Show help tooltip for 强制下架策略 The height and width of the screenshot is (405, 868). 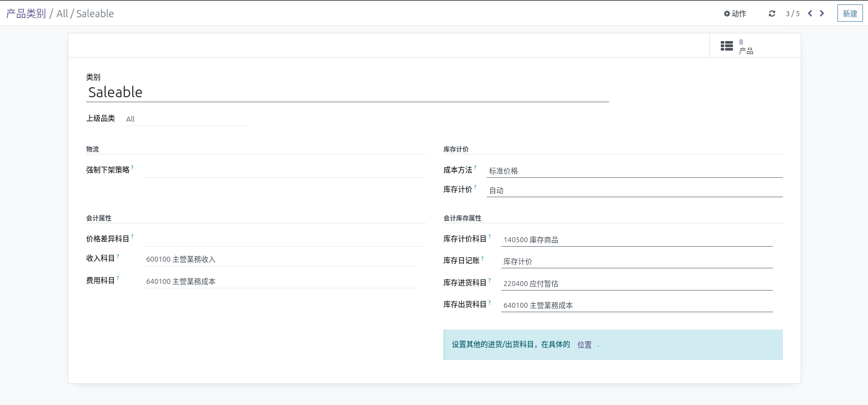(x=132, y=167)
